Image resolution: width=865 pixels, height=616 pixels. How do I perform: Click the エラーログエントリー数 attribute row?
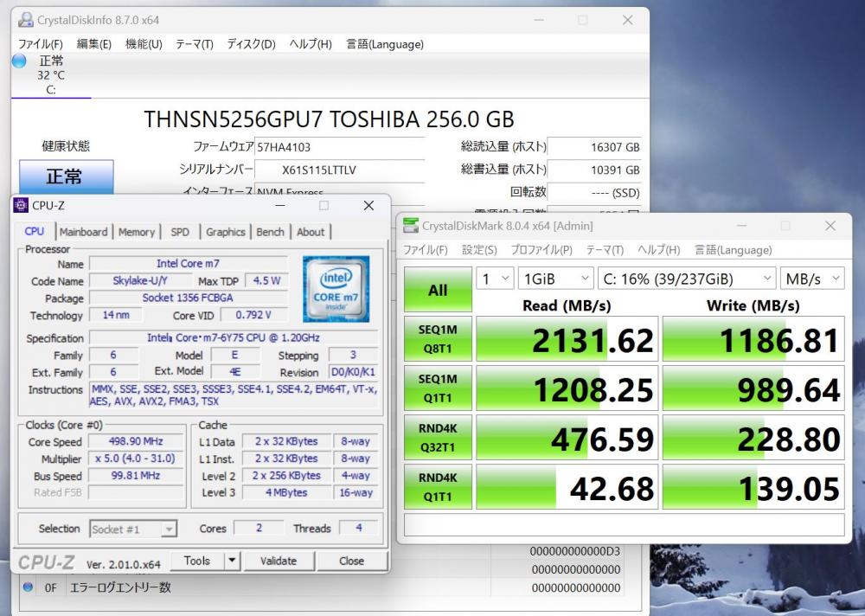click(323, 587)
